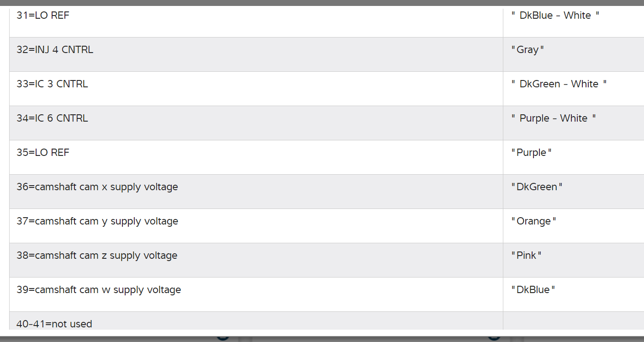644x342 pixels.
Task: Click the "40-41=not used" row
Action: click(54, 324)
